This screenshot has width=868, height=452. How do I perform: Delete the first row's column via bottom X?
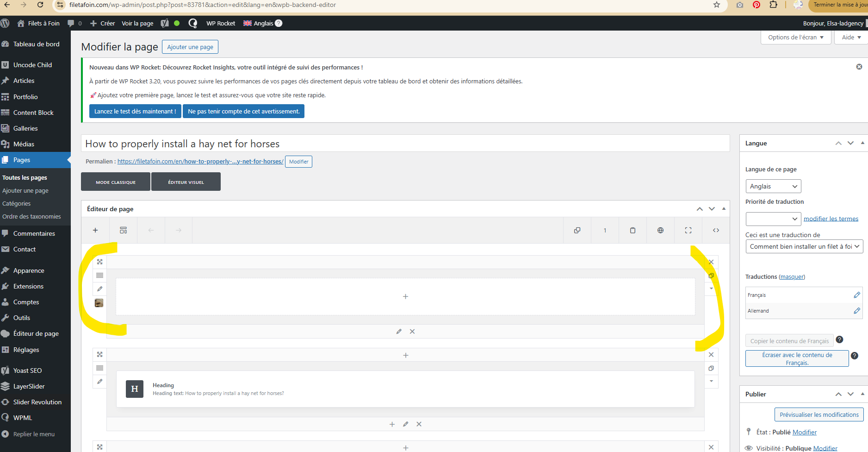click(412, 332)
